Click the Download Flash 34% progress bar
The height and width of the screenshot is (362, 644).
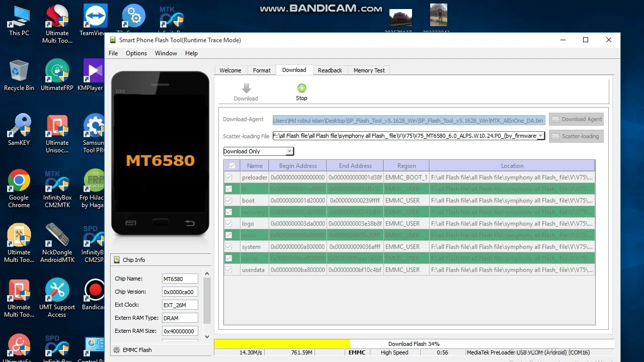pyautogui.click(x=414, y=344)
